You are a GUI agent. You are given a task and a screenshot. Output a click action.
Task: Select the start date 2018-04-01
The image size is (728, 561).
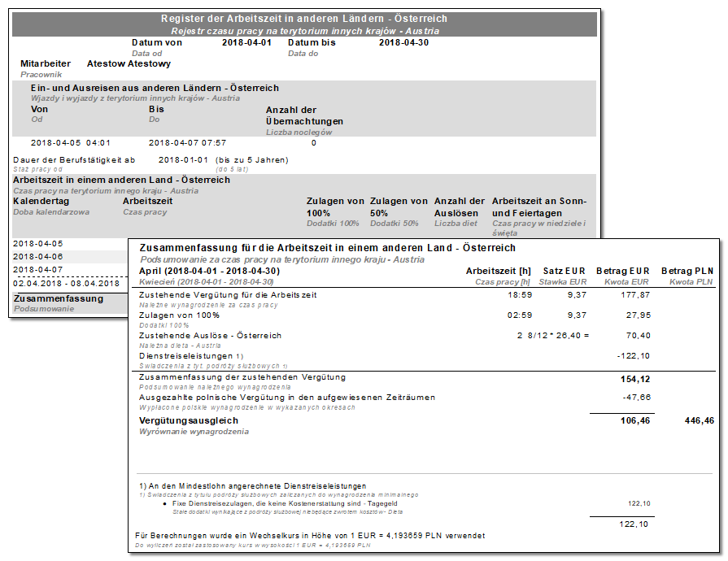click(246, 42)
